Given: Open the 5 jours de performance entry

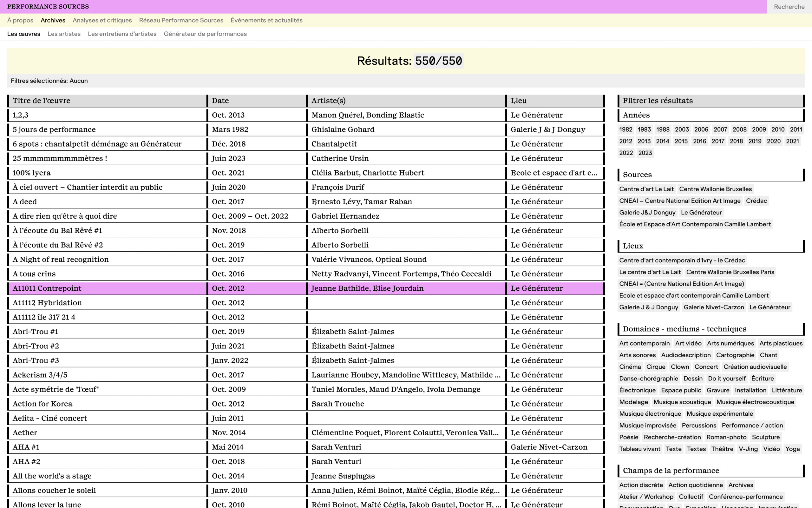Looking at the screenshot, I should point(54,130).
